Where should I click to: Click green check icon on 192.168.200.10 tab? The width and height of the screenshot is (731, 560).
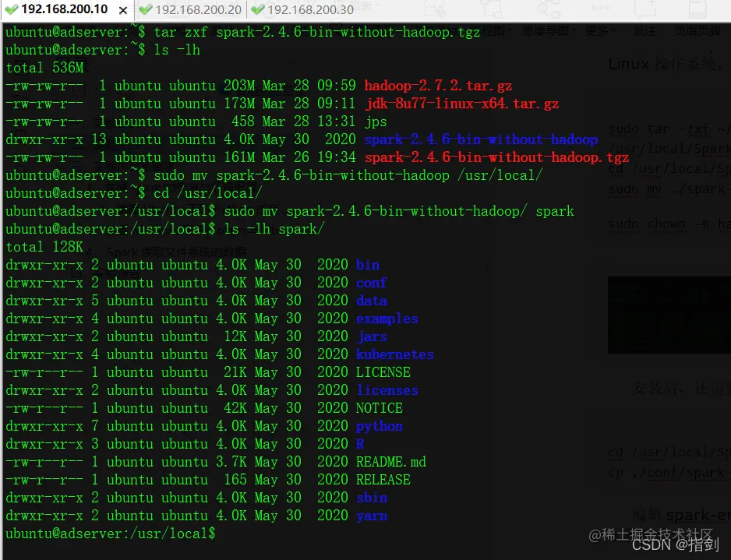12,9
